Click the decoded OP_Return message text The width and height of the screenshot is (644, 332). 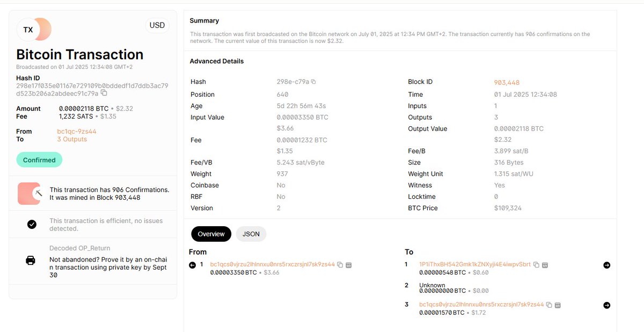click(108, 267)
